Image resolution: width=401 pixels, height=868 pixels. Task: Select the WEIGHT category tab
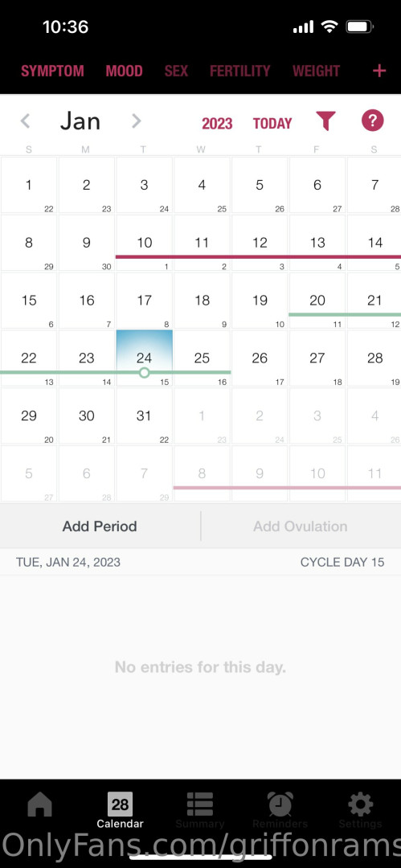(x=317, y=71)
